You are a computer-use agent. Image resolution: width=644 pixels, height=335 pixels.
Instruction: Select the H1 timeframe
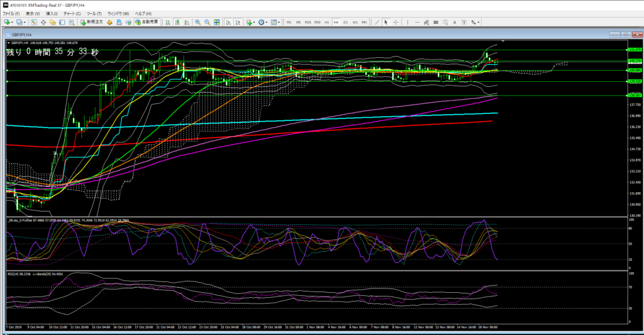pyautogui.click(x=327, y=22)
